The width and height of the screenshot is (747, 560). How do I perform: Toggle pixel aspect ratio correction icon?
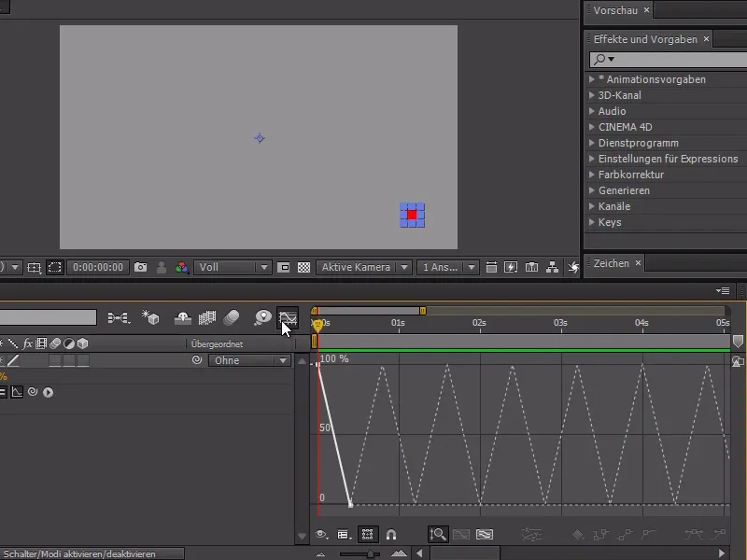coord(491,267)
